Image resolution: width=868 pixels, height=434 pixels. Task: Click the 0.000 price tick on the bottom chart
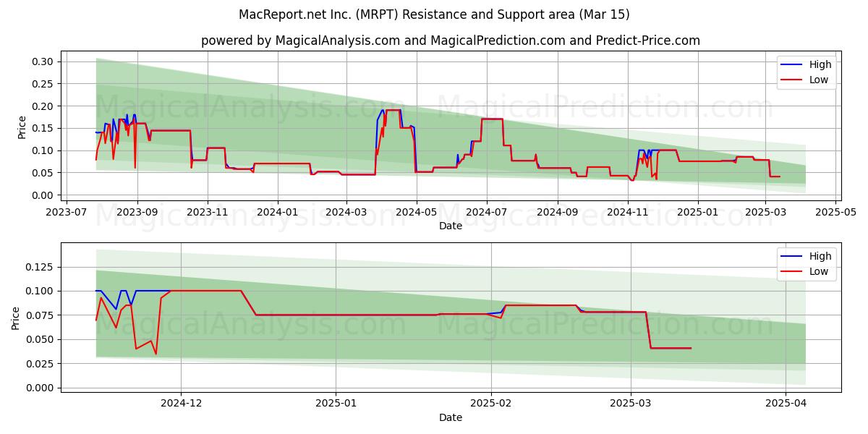(41, 388)
